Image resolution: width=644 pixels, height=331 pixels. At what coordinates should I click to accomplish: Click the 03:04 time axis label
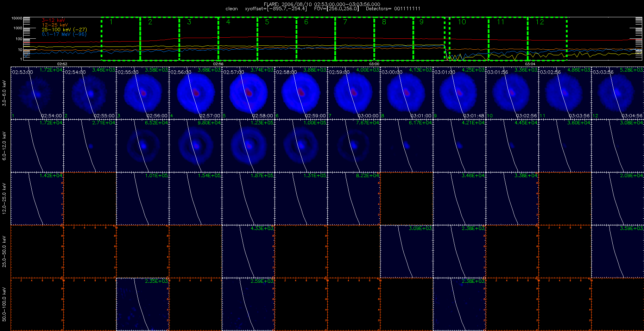click(x=530, y=64)
